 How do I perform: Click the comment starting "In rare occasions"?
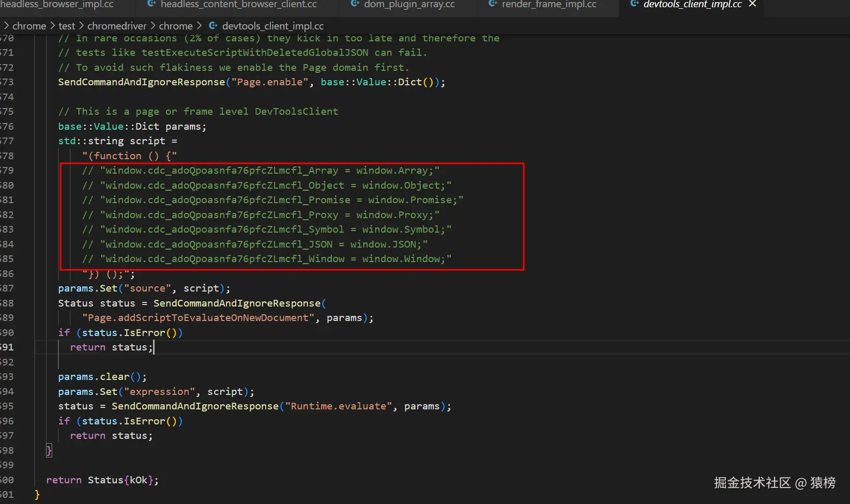[x=279, y=38]
